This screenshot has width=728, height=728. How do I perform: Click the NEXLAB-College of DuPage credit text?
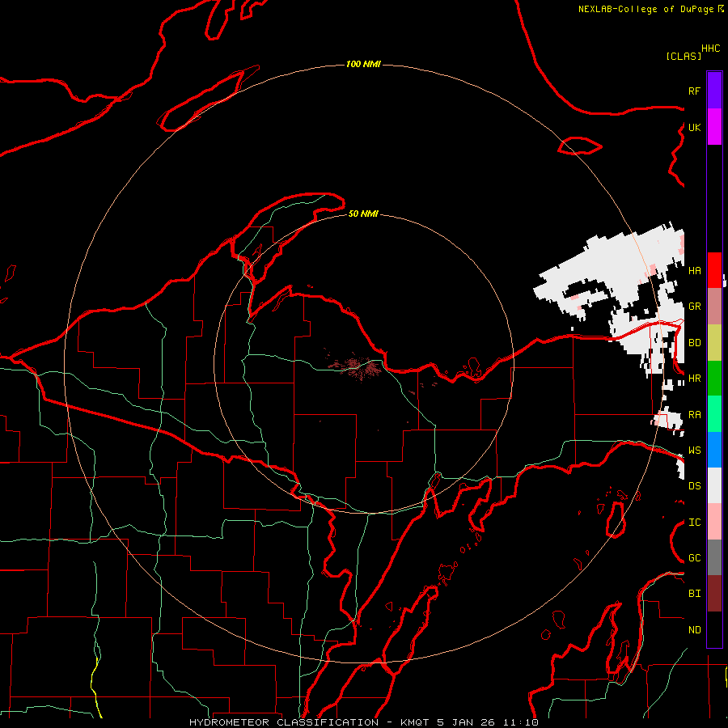[645, 9]
